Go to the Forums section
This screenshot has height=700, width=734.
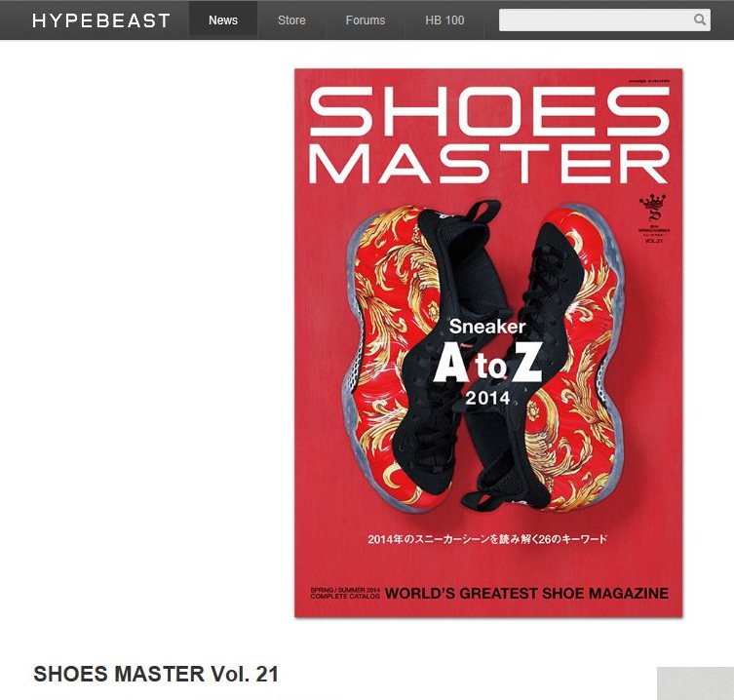[366, 20]
